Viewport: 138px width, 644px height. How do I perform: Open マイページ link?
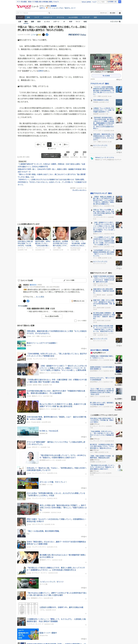[x=103, y=13]
